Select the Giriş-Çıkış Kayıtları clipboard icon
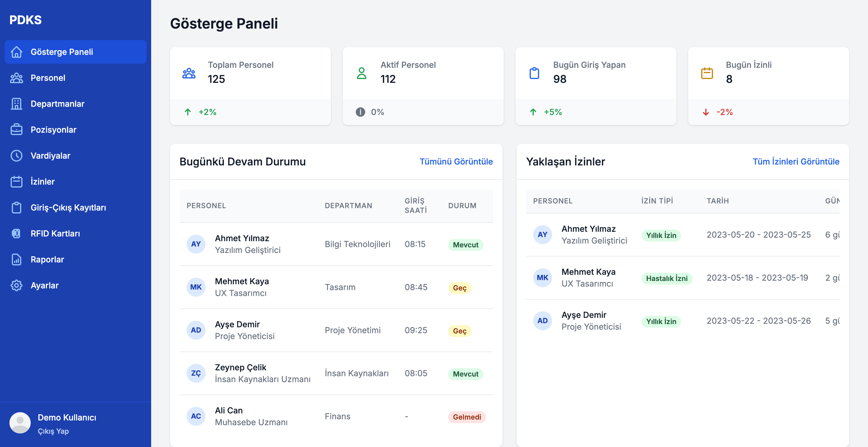The width and height of the screenshot is (868, 447). point(17,207)
